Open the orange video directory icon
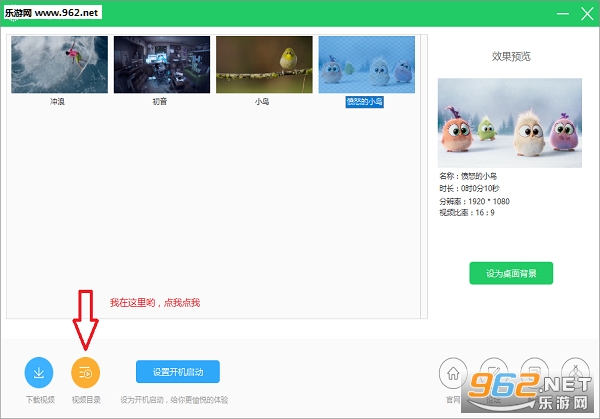Screen dimensions: 600x419 coord(85,372)
